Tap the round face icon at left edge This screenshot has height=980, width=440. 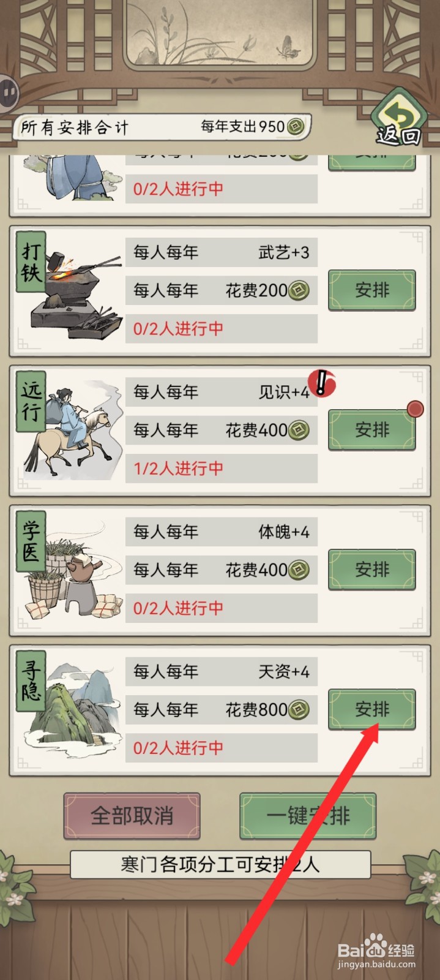click(7, 93)
